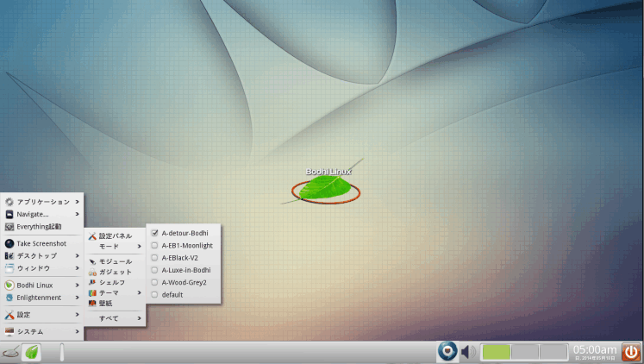Expand the デスクトップ submenu arrow
Screen dimensions: 644x364
click(78, 255)
